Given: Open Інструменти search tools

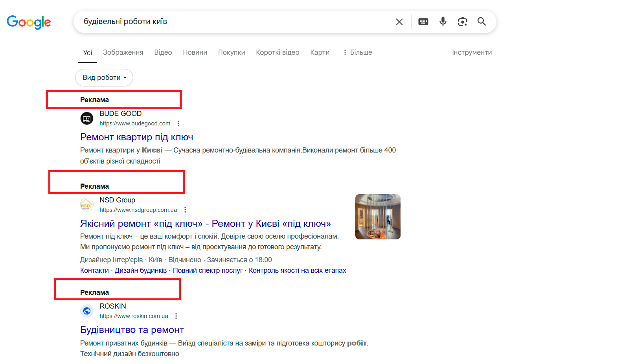Looking at the screenshot, I should pos(472,52).
